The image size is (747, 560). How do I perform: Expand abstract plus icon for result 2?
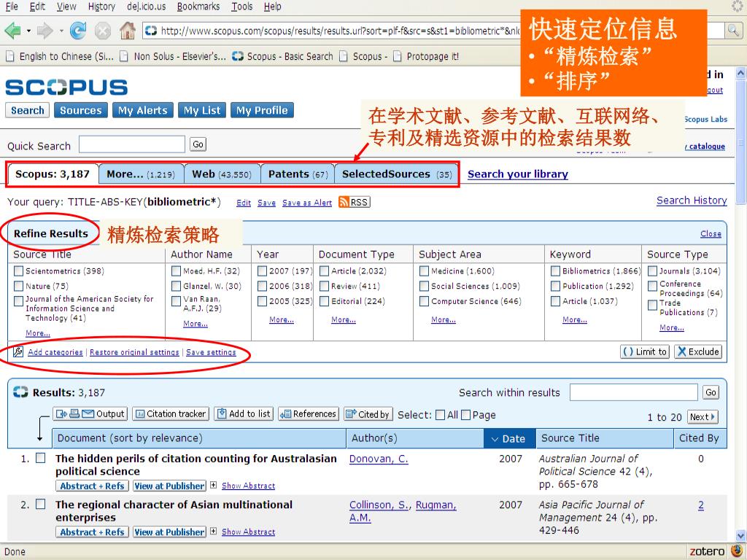(214, 531)
